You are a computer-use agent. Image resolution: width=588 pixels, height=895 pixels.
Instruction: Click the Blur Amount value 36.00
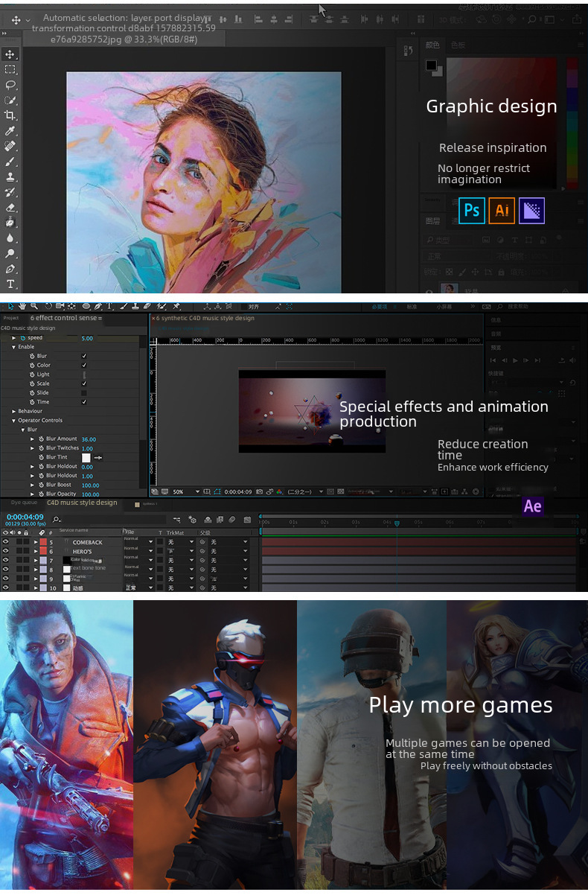click(89, 439)
